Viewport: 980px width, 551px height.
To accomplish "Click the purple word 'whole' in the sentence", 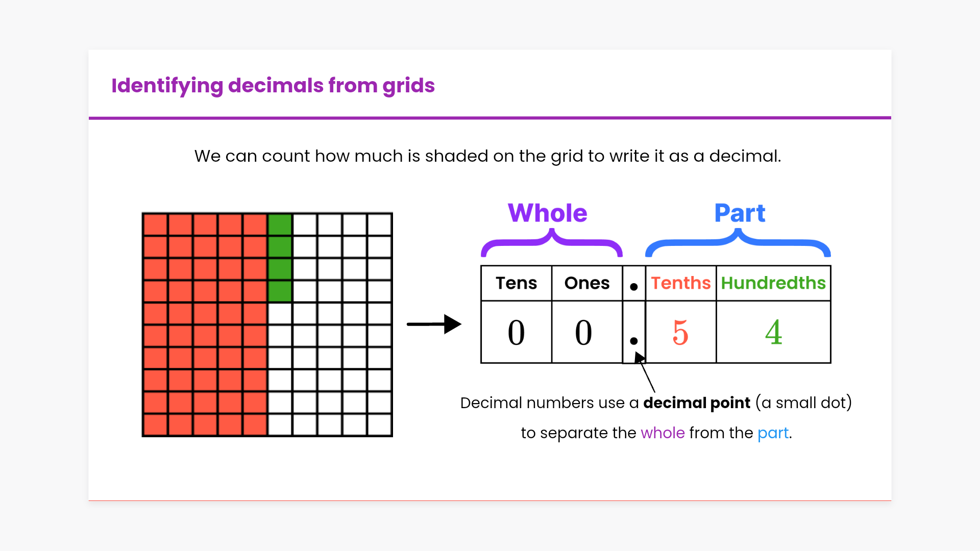I will pyautogui.click(x=663, y=433).
